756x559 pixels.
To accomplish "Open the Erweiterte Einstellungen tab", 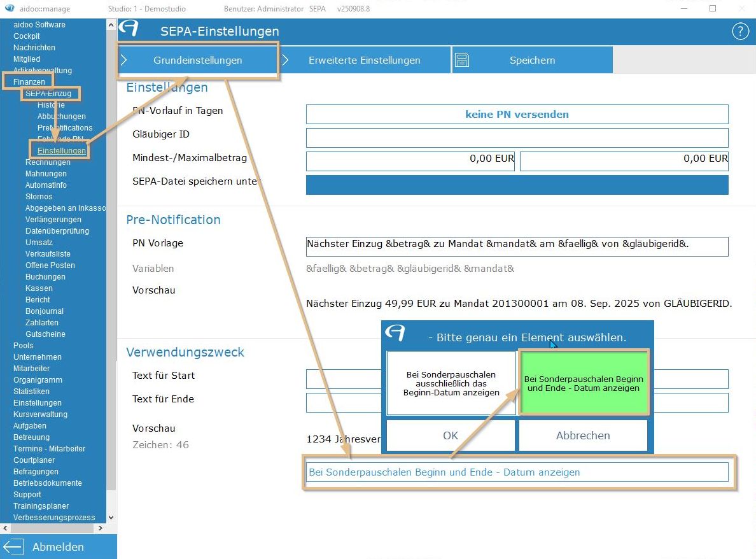I will tap(364, 60).
